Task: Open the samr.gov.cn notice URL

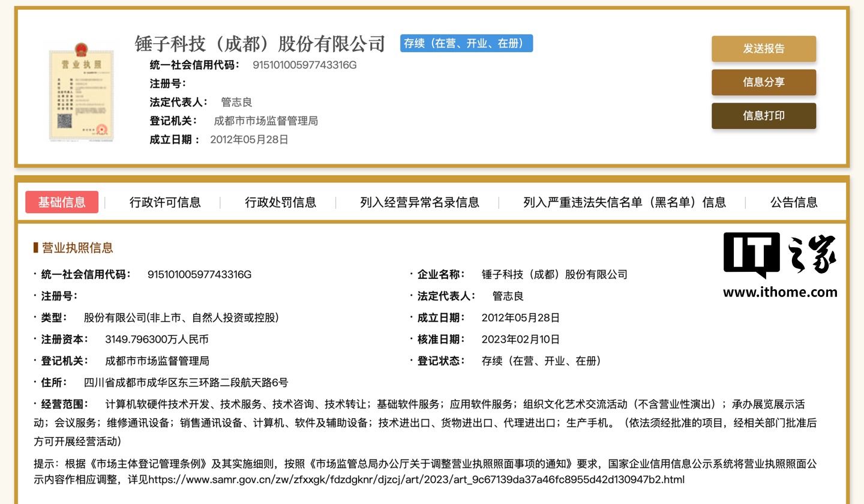Action: click(416, 479)
